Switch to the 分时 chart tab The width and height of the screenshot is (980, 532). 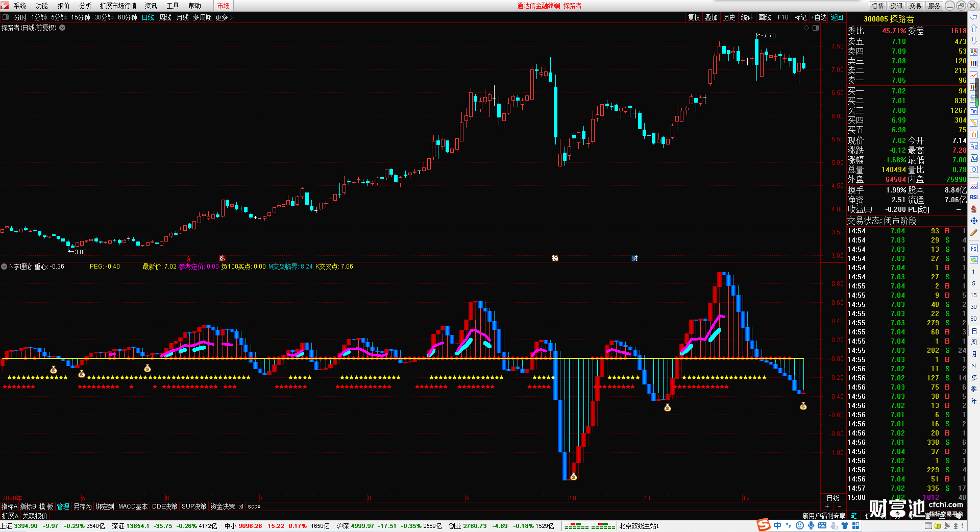click(20, 17)
